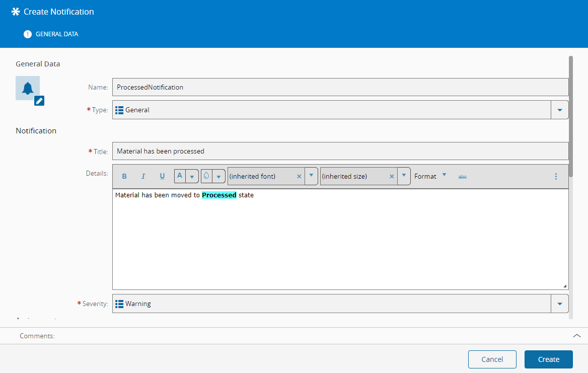Open the font family dropdown arrow
588x373 pixels.
[x=311, y=176]
